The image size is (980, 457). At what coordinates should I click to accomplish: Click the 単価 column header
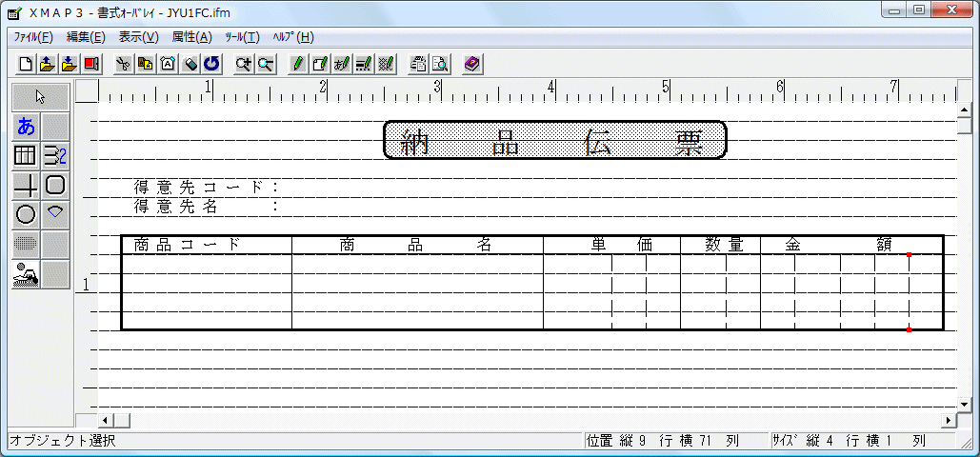pyautogui.click(x=622, y=246)
